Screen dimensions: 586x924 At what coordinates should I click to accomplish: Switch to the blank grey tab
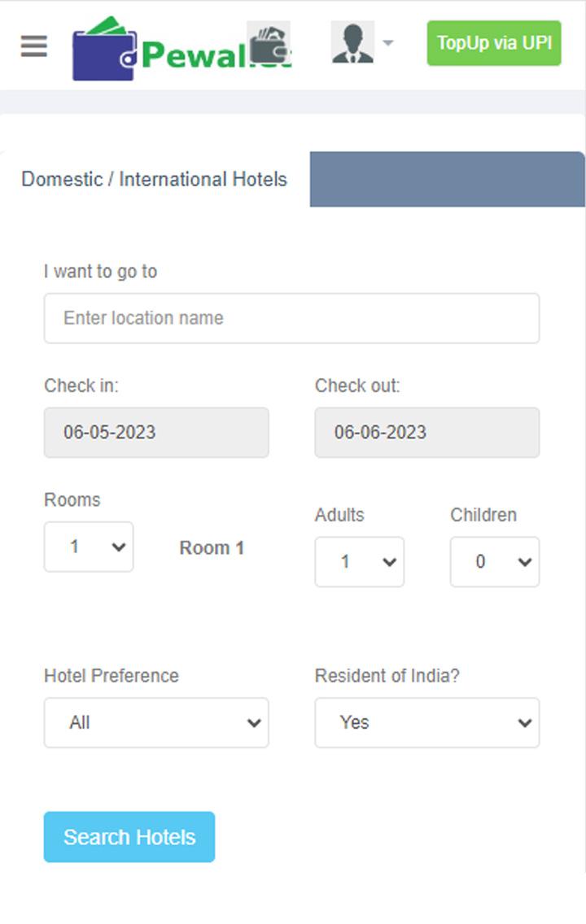(447, 180)
